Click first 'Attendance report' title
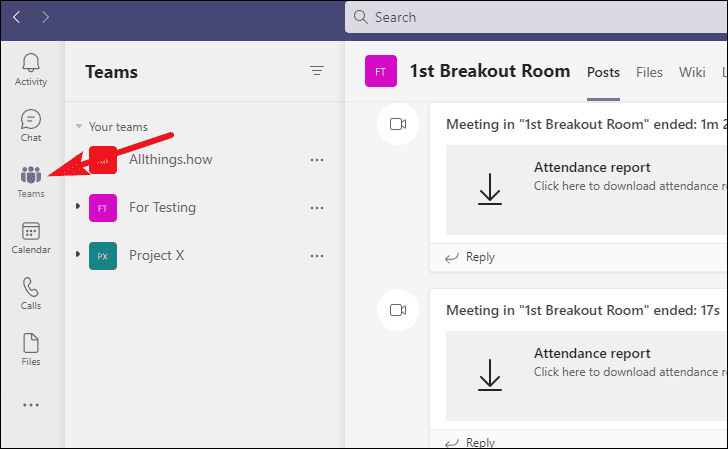 point(592,167)
